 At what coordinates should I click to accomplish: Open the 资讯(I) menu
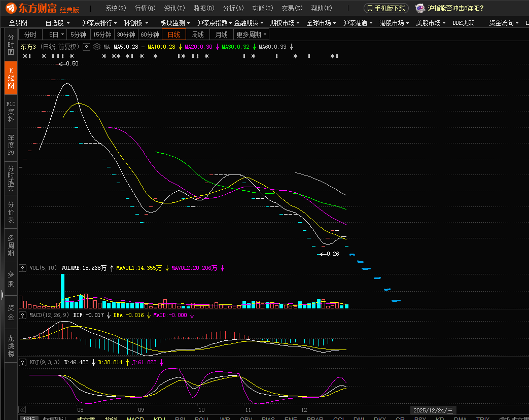(x=174, y=8)
